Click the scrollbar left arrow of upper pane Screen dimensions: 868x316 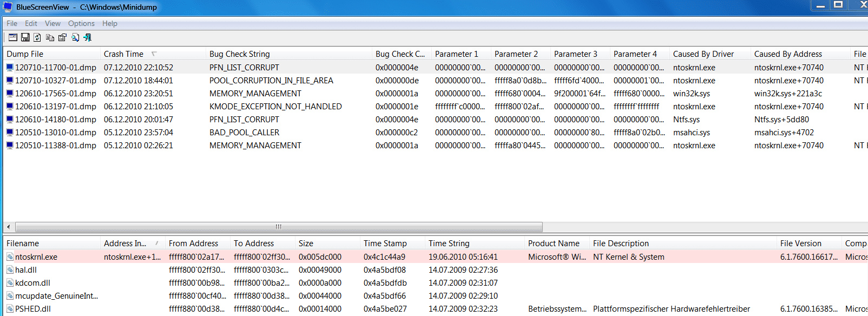(9, 227)
